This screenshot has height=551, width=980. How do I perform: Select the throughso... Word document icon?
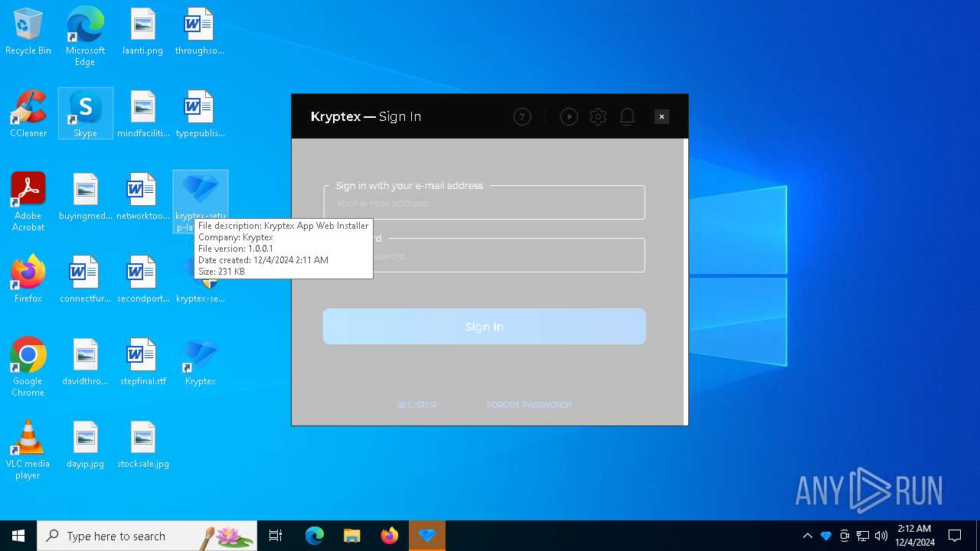pyautogui.click(x=199, y=32)
